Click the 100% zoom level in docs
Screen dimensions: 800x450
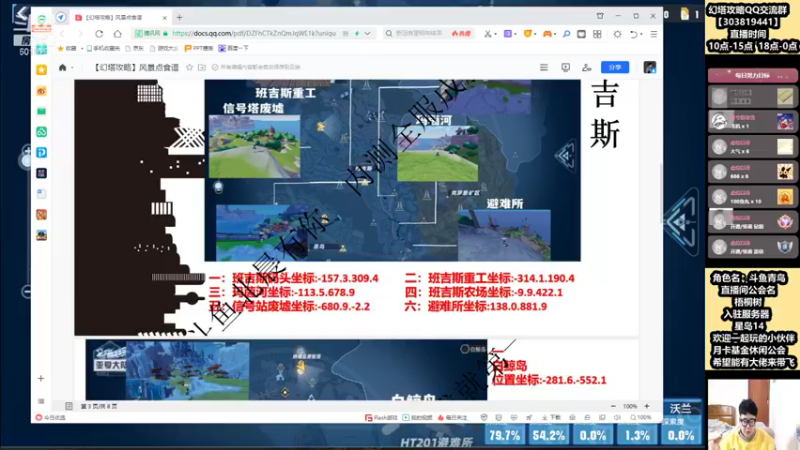tap(630, 406)
